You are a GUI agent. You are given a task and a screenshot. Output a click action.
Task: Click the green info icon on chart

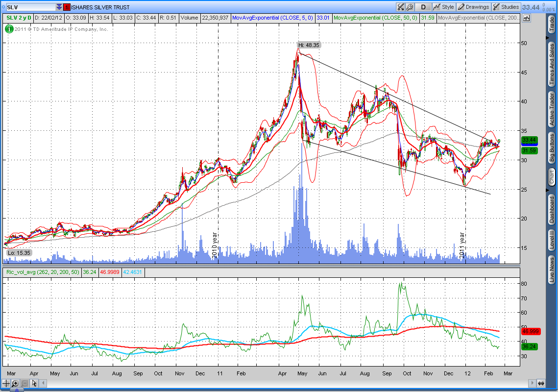coord(9,29)
